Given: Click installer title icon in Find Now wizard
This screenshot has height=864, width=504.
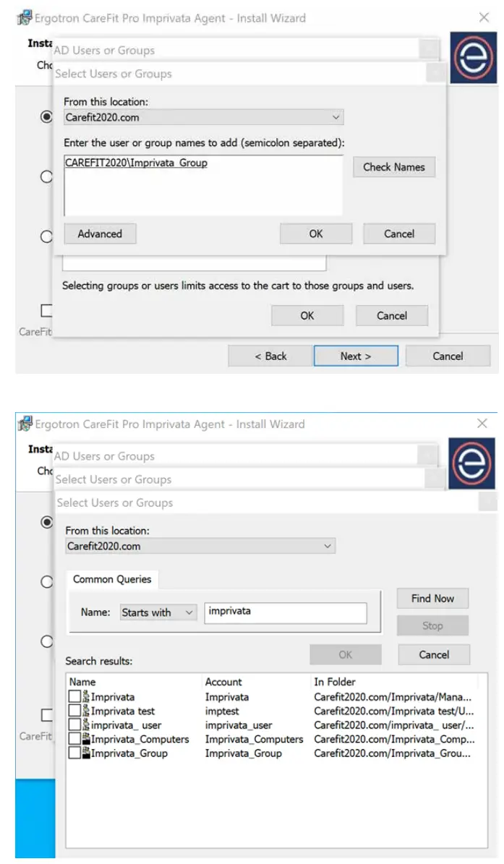Looking at the screenshot, I should click(x=25, y=424).
